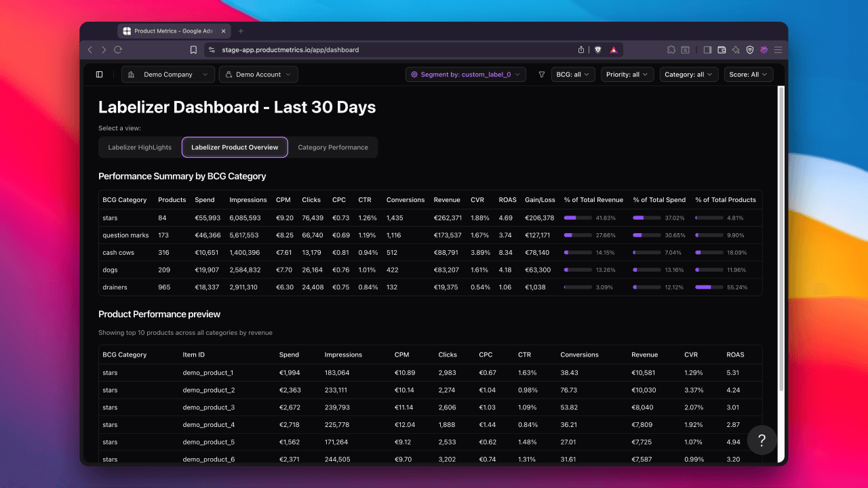Select the drainers category row
The height and width of the screenshot is (488, 868).
430,287
